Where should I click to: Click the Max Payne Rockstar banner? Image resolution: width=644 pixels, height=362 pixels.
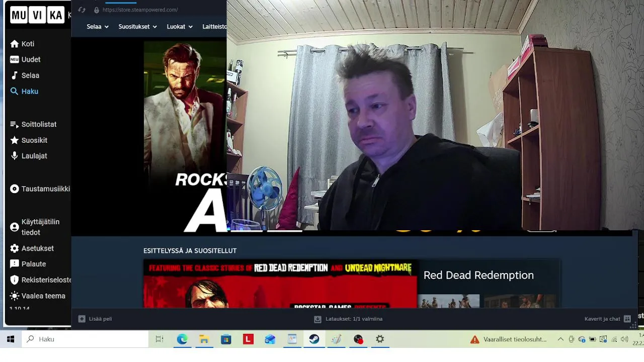coord(185,136)
